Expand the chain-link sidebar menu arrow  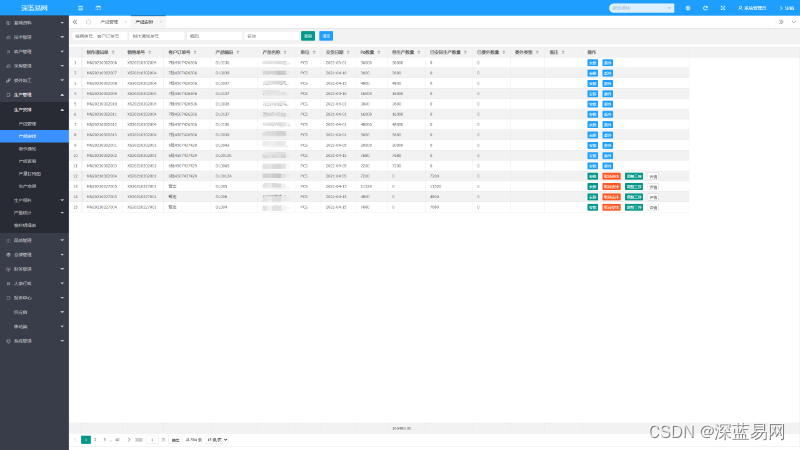pos(62,81)
